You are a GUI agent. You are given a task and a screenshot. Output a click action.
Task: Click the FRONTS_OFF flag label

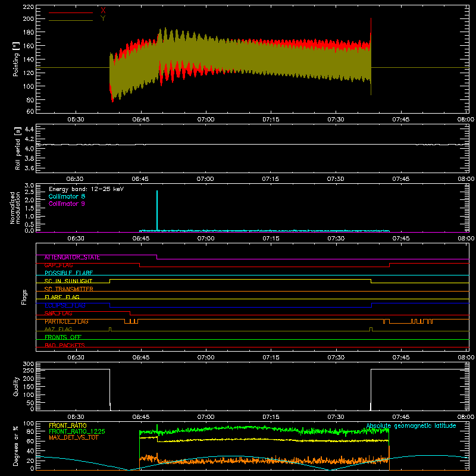(63, 337)
